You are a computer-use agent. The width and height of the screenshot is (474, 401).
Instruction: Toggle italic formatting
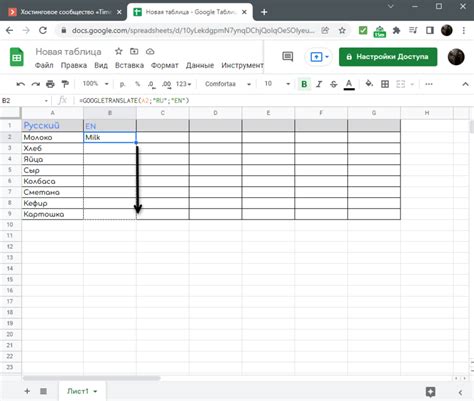pos(319,84)
